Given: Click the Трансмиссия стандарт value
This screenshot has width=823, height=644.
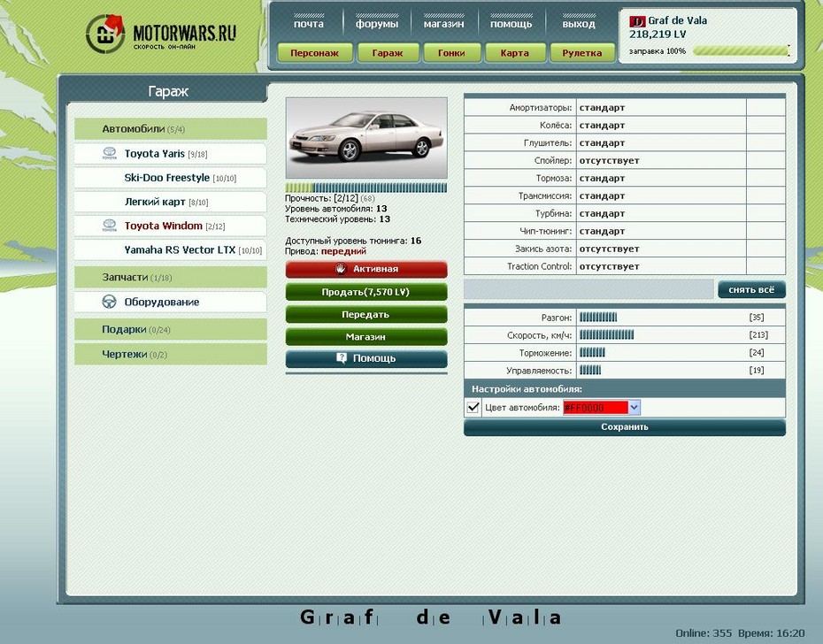Looking at the screenshot, I should pos(602,195).
